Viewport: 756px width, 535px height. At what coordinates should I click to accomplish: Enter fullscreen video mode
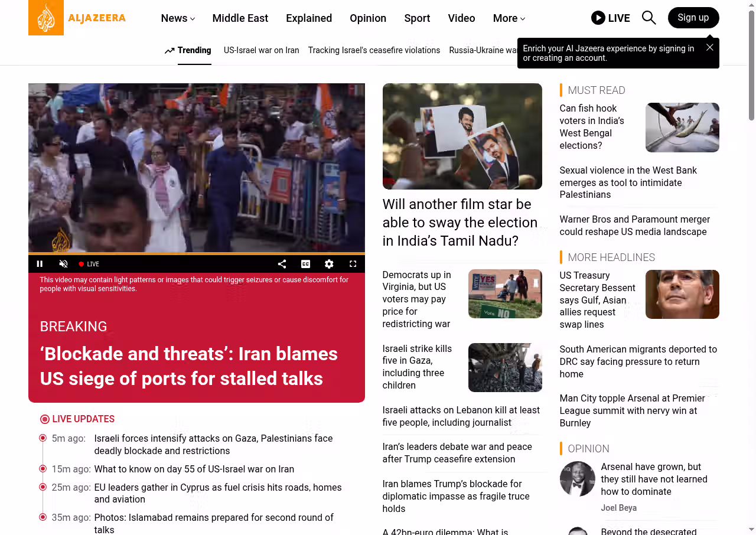pos(353,264)
